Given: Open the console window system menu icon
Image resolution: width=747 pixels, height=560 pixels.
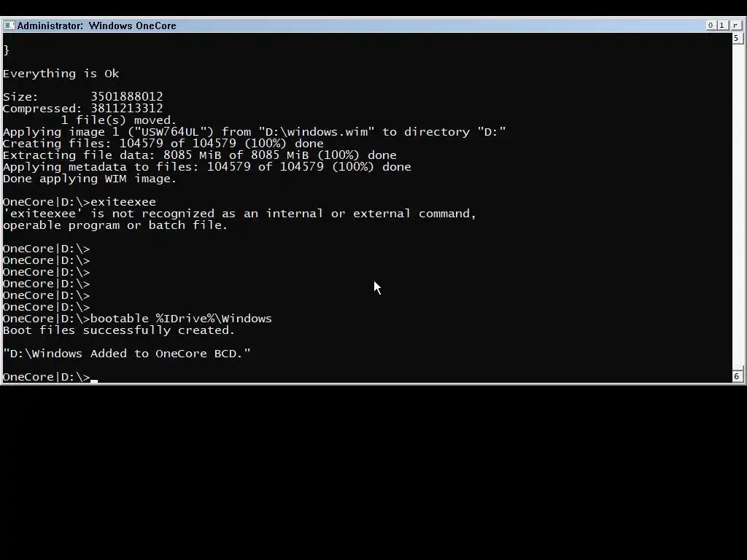Looking at the screenshot, I should point(9,26).
